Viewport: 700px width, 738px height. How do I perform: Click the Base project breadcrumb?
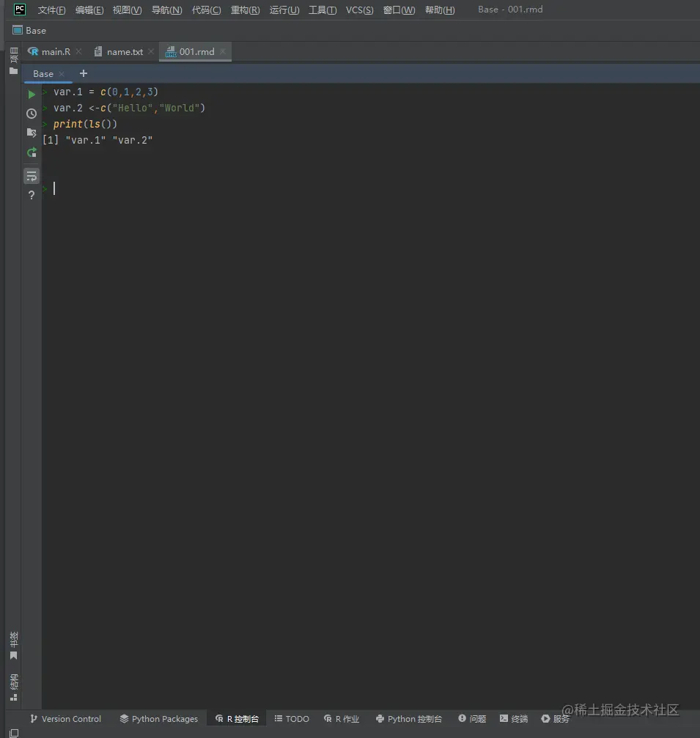[29, 31]
